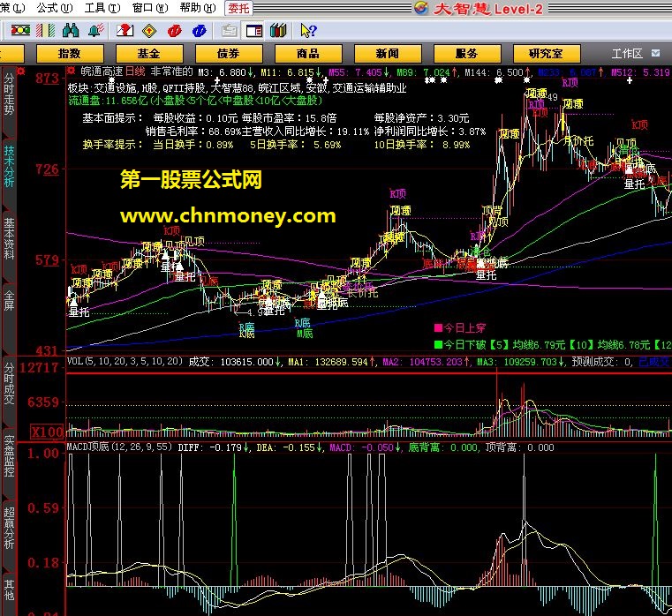Click the yellow diamond arrow sign icon
Image resolution: width=672 pixels, height=616 pixels.
pyautogui.click(x=149, y=31)
